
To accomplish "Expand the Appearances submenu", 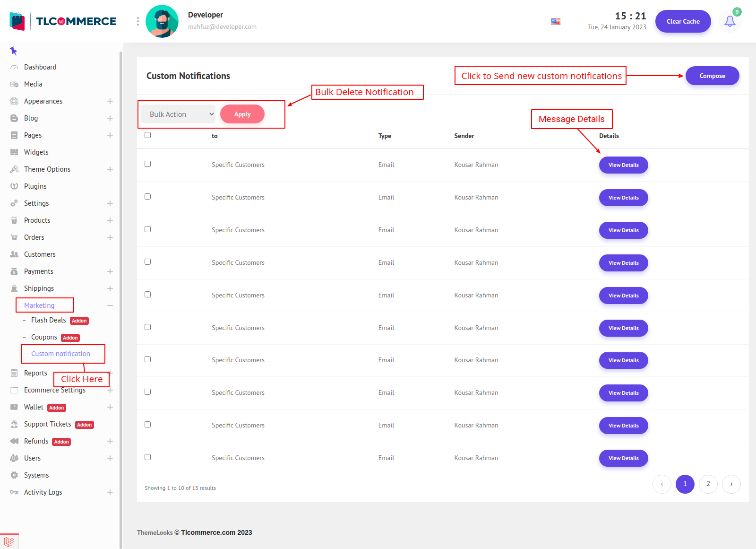I will point(110,101).
